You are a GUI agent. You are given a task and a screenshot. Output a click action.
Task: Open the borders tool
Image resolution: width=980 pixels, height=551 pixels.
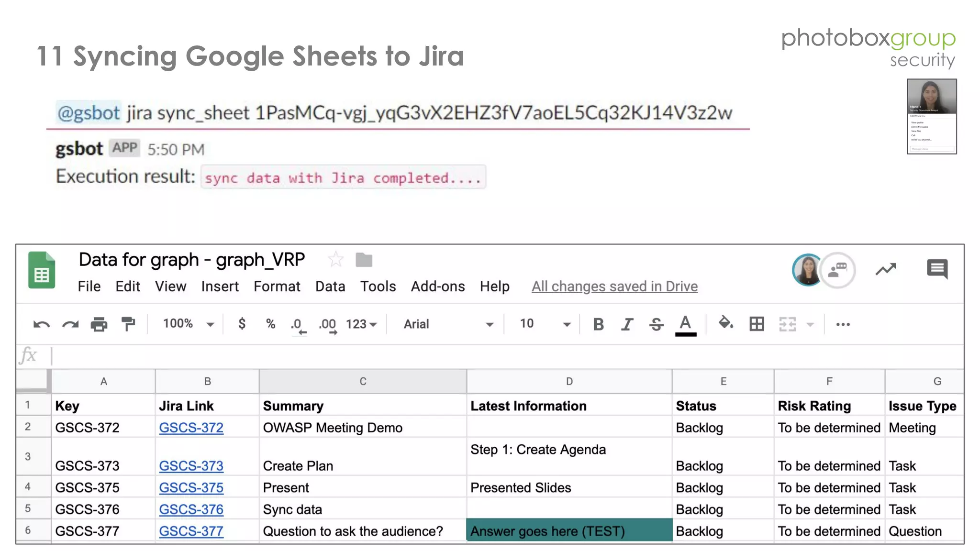tap(757, 324)
